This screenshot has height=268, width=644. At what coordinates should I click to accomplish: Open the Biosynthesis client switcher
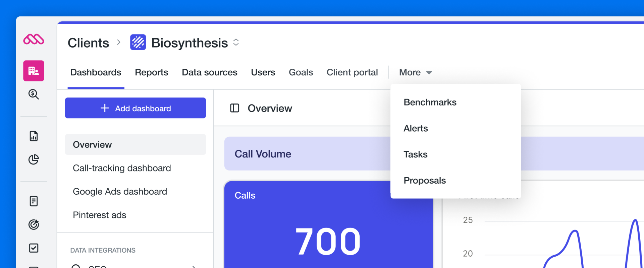coord(236,42)
